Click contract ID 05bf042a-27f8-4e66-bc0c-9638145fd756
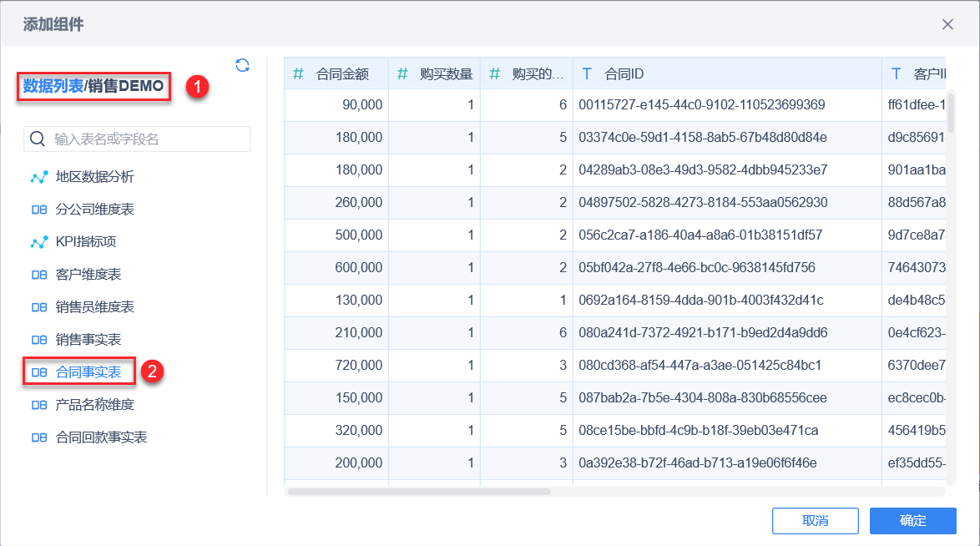The height and width of the screenshot is (546, 980). [698, 267]
